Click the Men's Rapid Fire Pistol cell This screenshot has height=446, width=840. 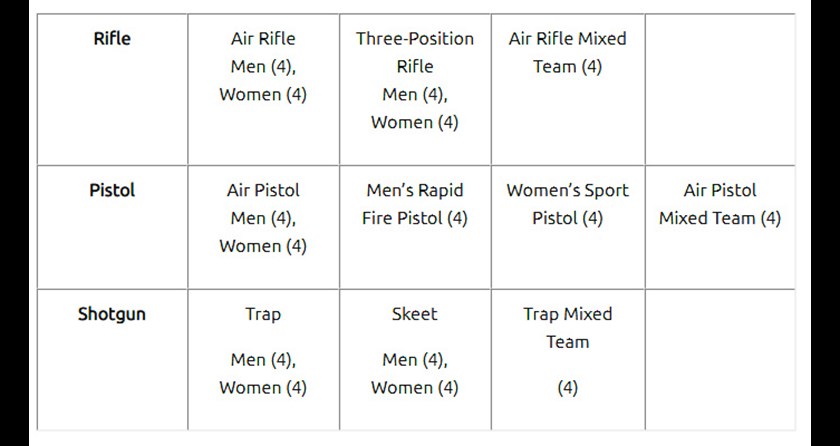coord(415,228)
